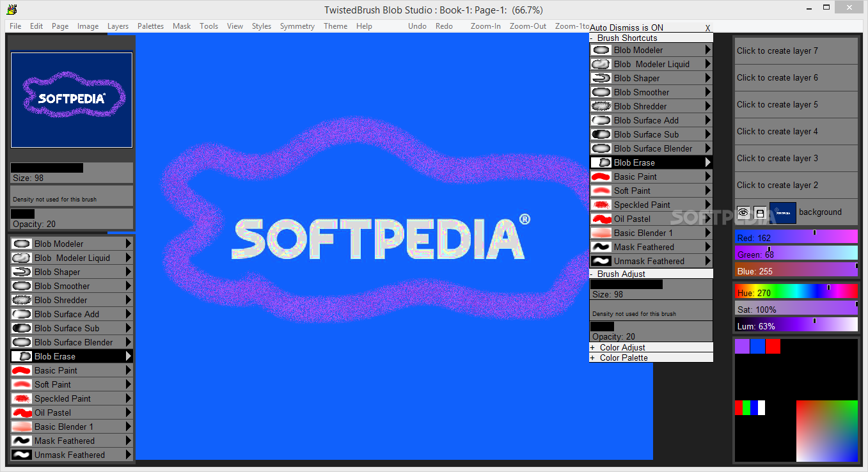Open arrow beside Oil Pastel in left list
The height and width of the screenshot is (472, 868).
click(x=129, y=413)
